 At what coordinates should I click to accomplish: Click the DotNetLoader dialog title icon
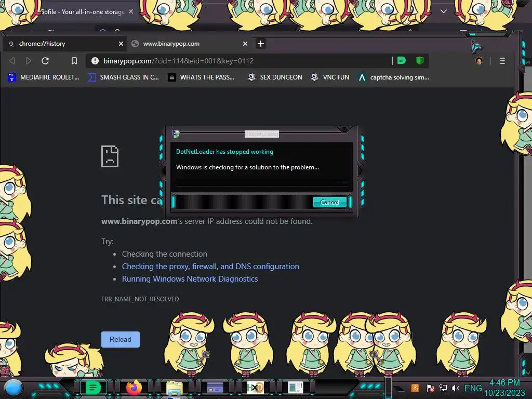pyautogui.click(x=176, y=134)
